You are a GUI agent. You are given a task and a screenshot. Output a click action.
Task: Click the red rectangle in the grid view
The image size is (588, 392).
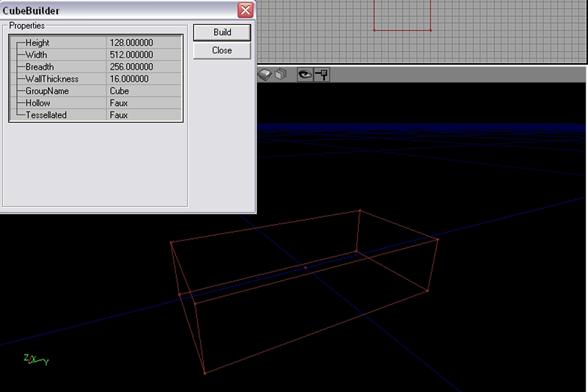[x=402, y=15]
